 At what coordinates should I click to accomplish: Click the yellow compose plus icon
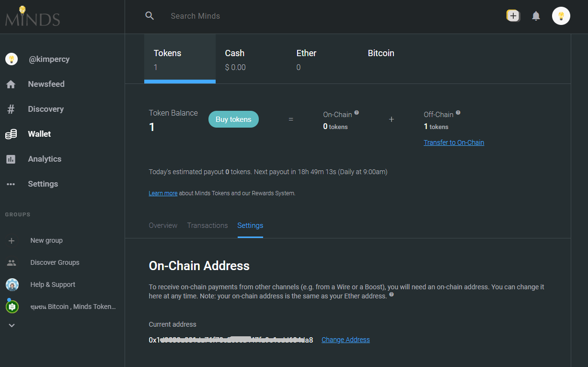[x=513, y=16]
